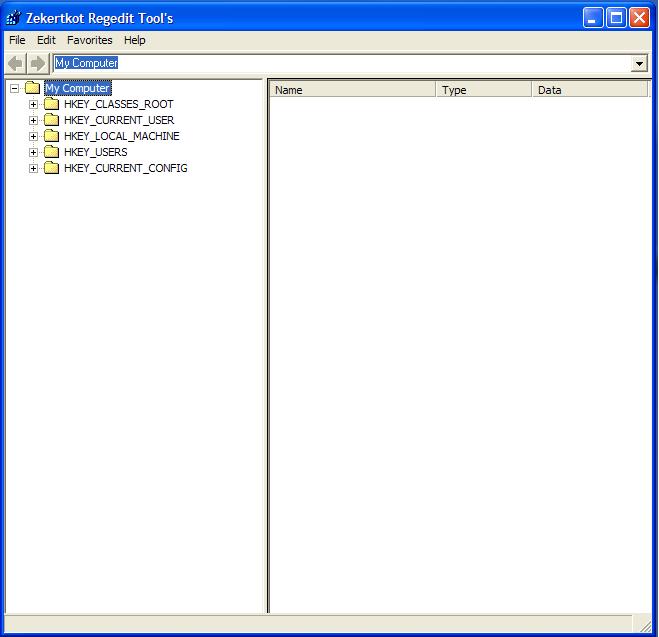The width and height of the screenshot is (659, 637).
Task: Click the back arrow navigation icon
Action: click(16, 63)
